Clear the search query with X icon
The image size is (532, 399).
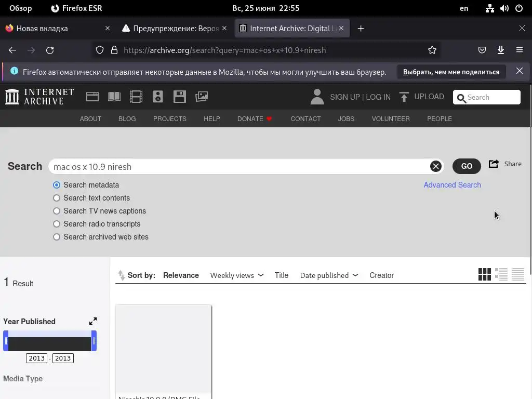pos(436,166)
